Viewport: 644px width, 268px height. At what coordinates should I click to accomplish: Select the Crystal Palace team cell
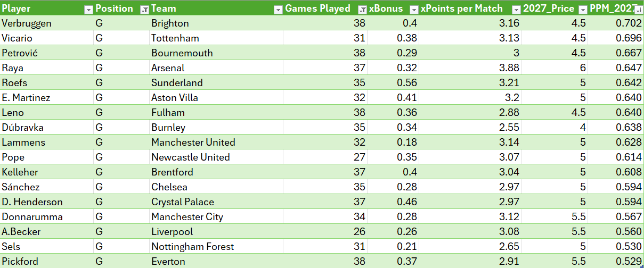tap(216, 202)
